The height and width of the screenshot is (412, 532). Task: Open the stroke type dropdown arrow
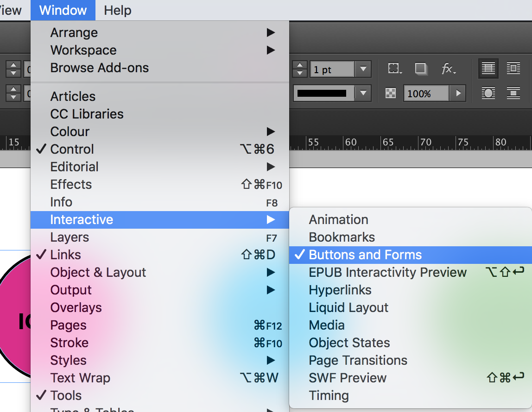coord(363,94)
